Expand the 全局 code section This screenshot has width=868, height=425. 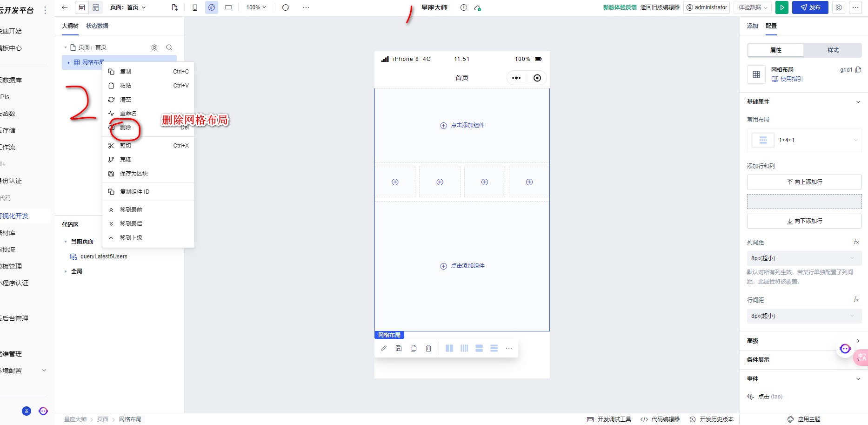[x=66, y=271]
